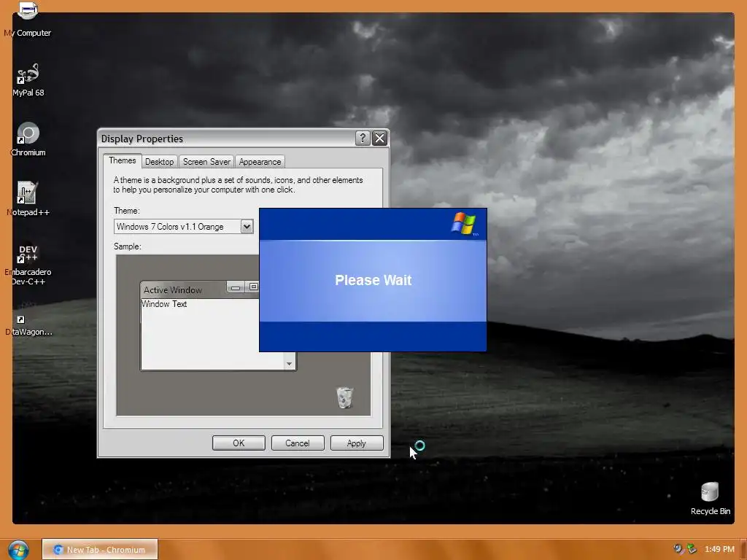
Task: Click Cancel in Display Properties
Action: 298,443
